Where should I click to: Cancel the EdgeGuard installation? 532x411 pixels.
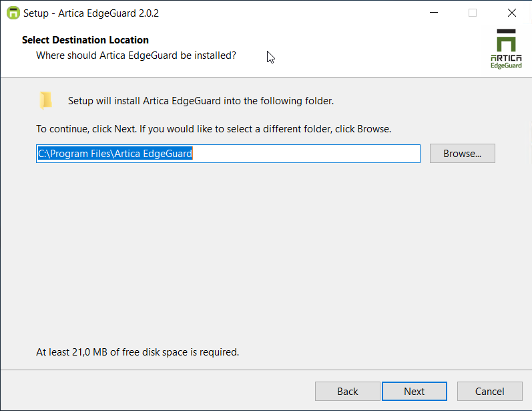[x=489, y=392]
